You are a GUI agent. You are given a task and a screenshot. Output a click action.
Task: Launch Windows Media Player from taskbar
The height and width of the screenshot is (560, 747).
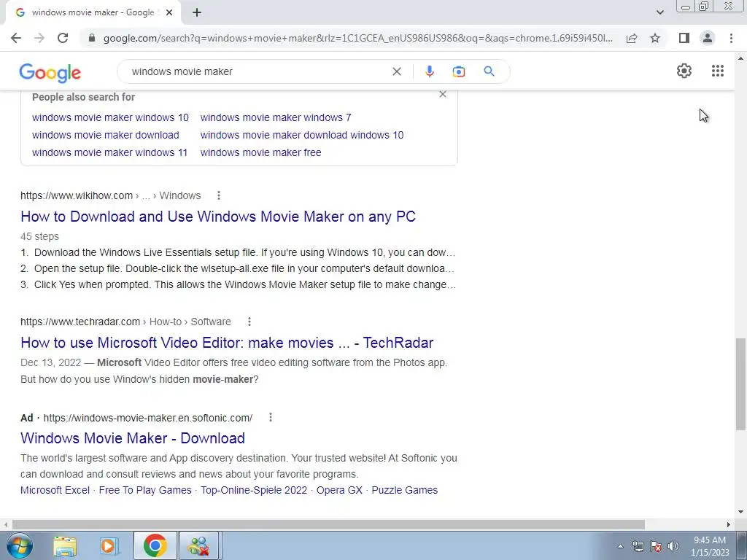click(x=109, y=545)
